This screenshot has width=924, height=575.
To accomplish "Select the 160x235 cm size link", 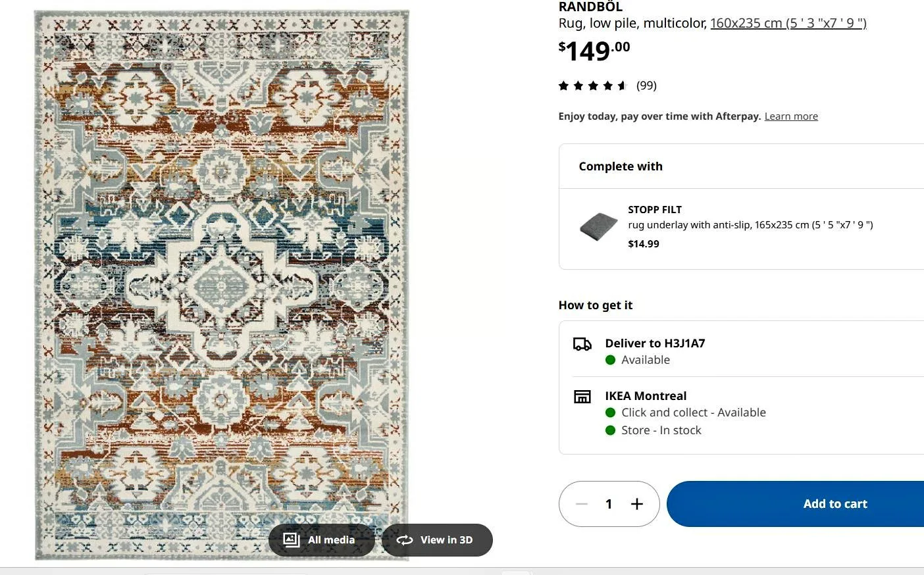I will pyautogui.click(x=788, y=23).
